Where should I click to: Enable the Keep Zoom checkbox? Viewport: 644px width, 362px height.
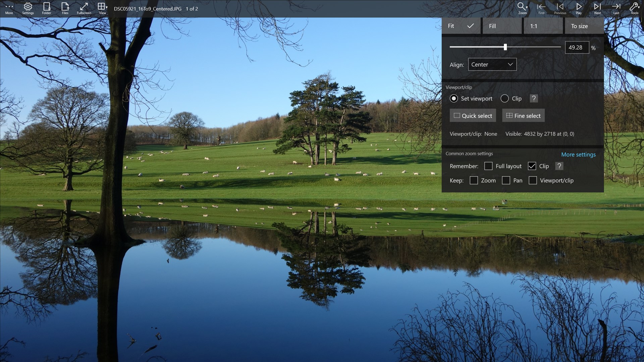point(474,180)
